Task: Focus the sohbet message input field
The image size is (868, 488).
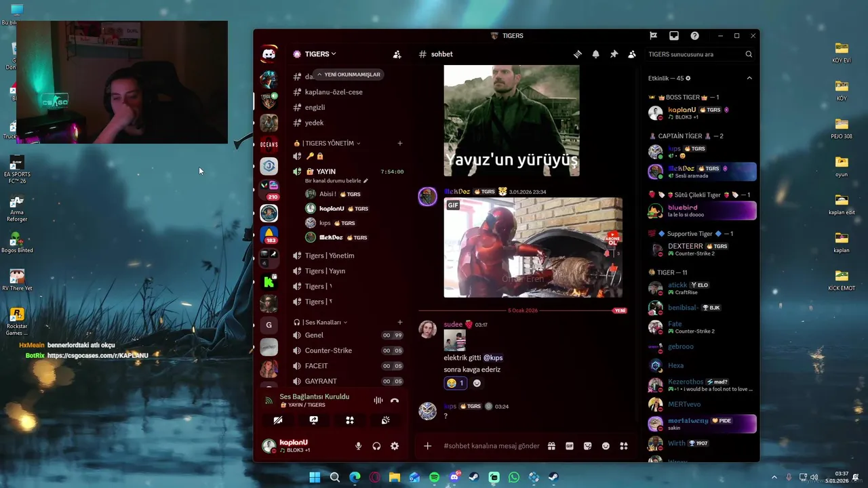Action: (492, 446)
